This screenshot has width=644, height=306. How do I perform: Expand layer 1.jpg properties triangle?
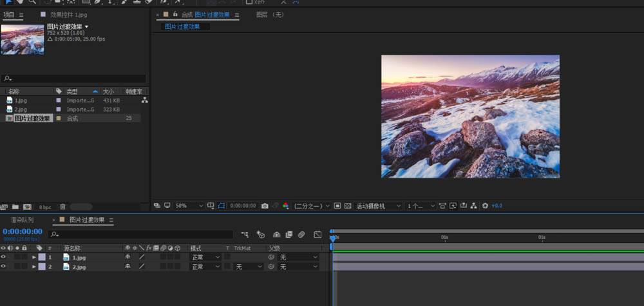33,257
